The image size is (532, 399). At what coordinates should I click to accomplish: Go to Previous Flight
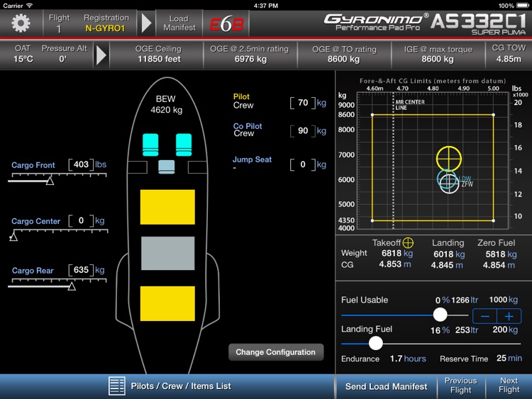pos(461,386)
